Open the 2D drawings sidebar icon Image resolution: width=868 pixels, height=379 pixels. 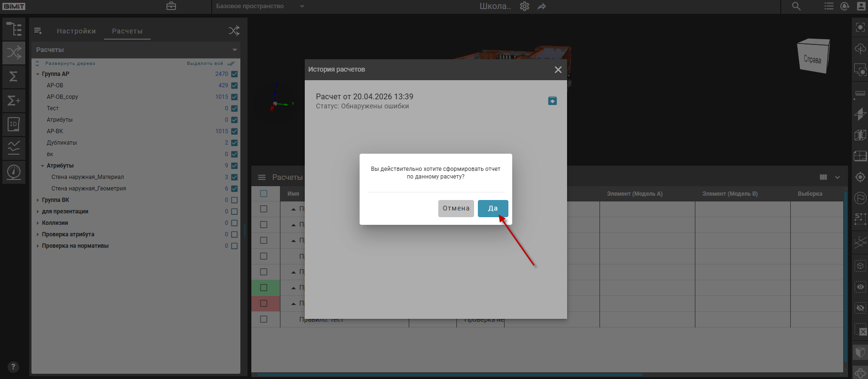pyautogui.click(x=14, y=124)
